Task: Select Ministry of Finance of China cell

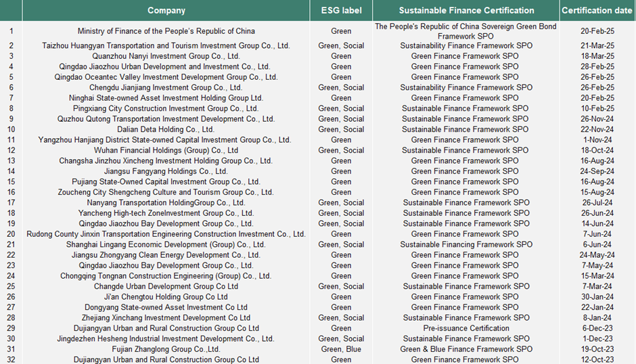Action: pyautogui.click(x=166, y=31)
